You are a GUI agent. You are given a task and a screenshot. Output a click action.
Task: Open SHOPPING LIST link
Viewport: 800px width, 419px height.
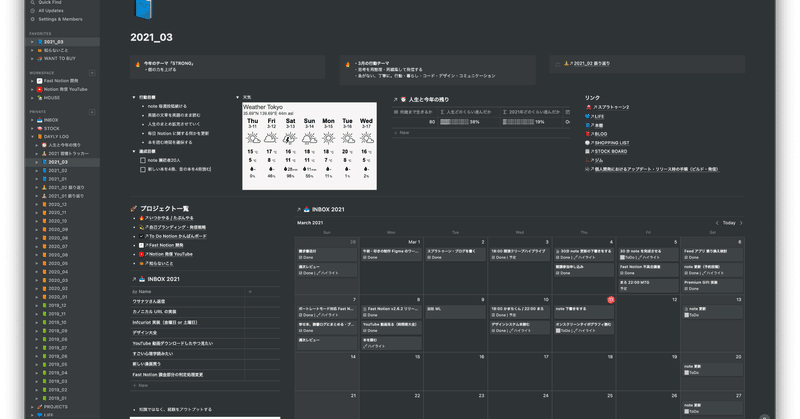click(611, 143)
